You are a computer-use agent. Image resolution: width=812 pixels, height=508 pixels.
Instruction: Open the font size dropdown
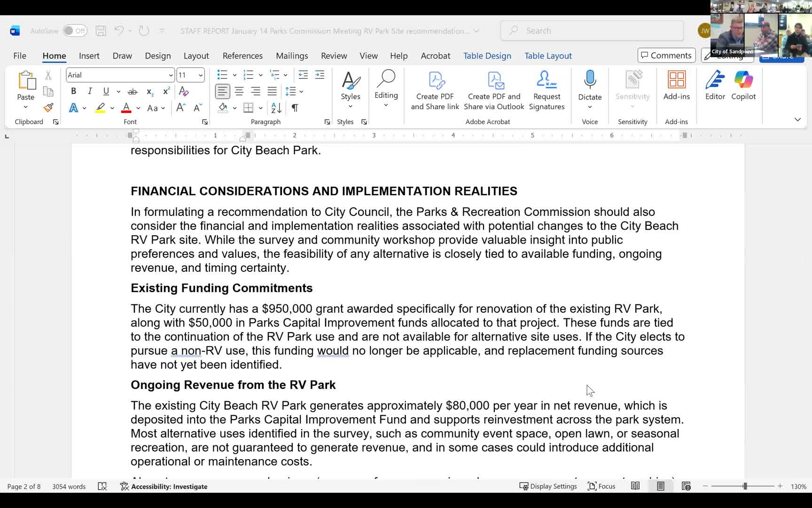point(201,75)
